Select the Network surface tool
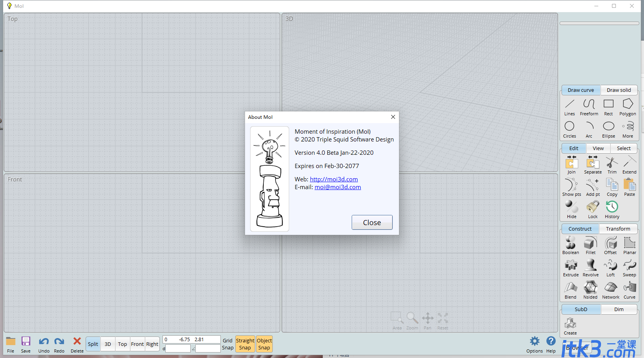The image size is (644, 358). point(610,290)
